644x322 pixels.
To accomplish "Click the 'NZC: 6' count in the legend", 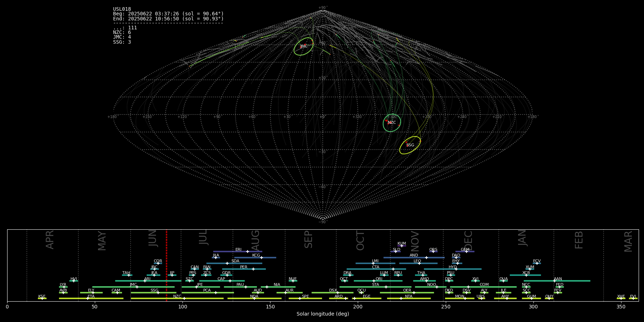I will [x=122, y=33].
